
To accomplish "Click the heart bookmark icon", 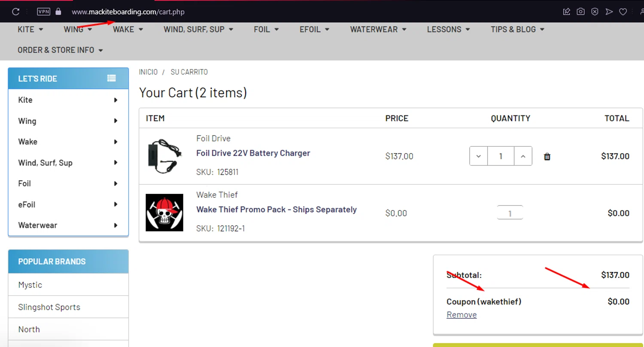I will [623, 12].
